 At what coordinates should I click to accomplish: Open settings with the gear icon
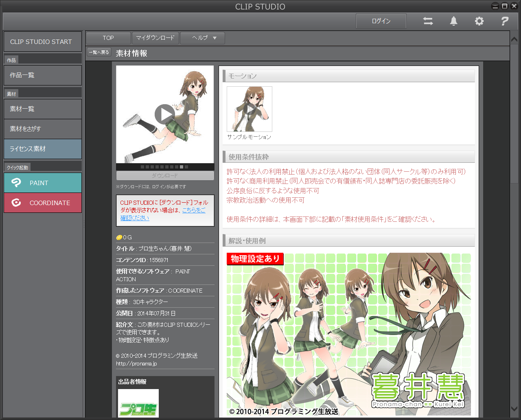pos(479,21)
